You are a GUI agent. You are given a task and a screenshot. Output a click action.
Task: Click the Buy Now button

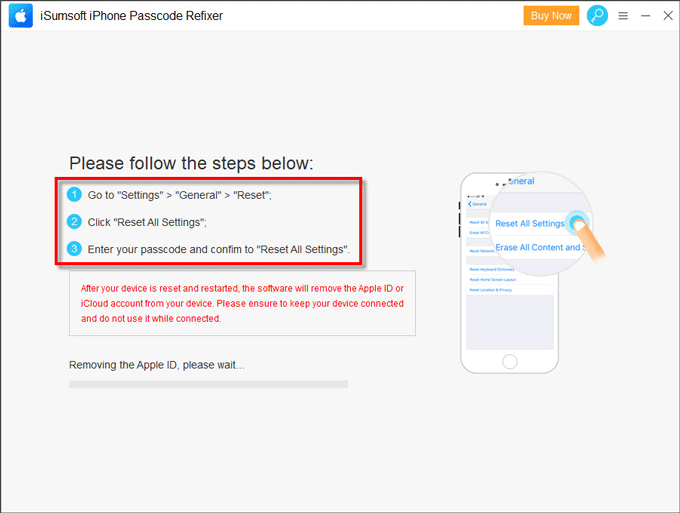[551, 16]
